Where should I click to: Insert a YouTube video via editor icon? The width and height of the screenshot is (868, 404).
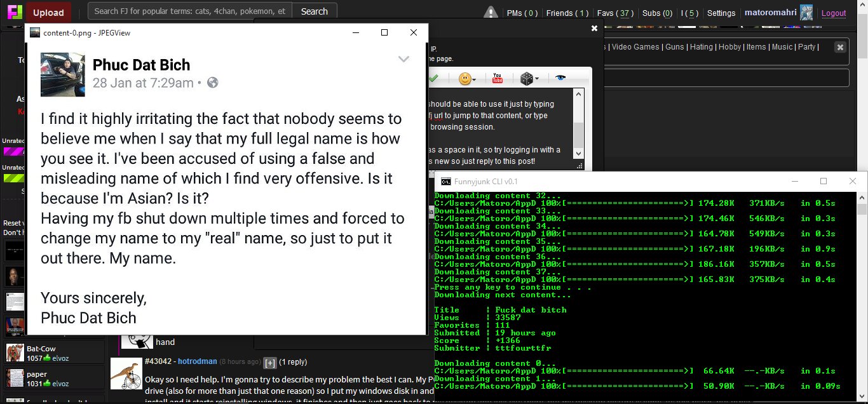click(497, 78)
